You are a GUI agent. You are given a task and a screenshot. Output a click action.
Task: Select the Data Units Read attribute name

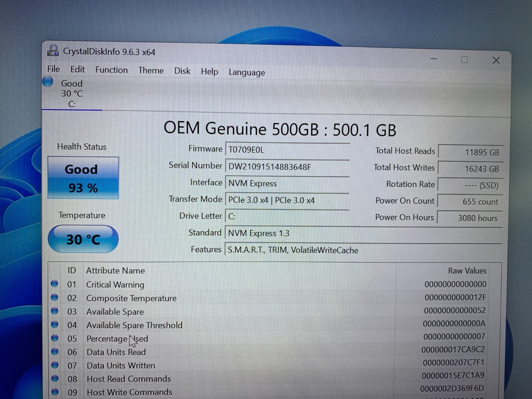click(116, 352)
